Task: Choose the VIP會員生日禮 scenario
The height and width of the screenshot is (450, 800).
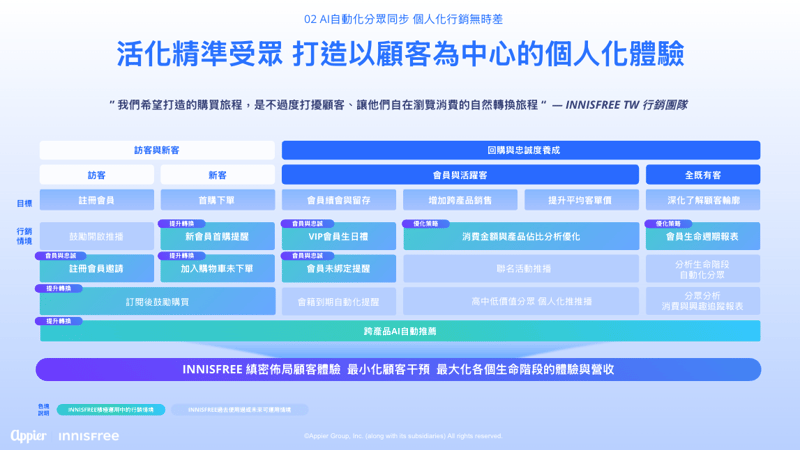Action: click(x=338, y=238)
